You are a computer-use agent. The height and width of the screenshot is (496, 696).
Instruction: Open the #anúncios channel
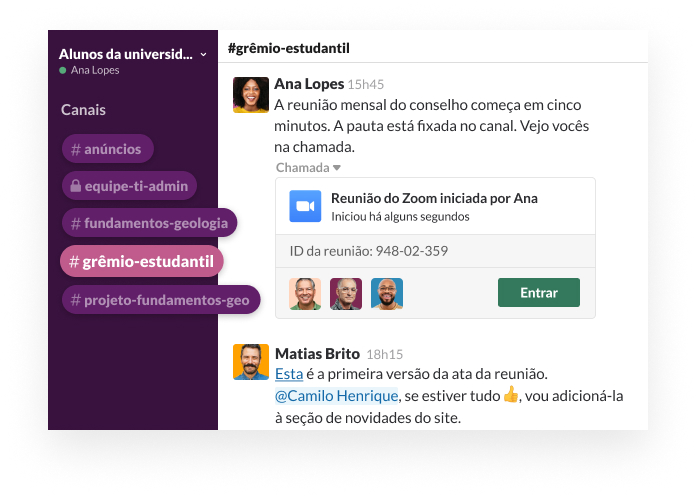pos(107,149)
